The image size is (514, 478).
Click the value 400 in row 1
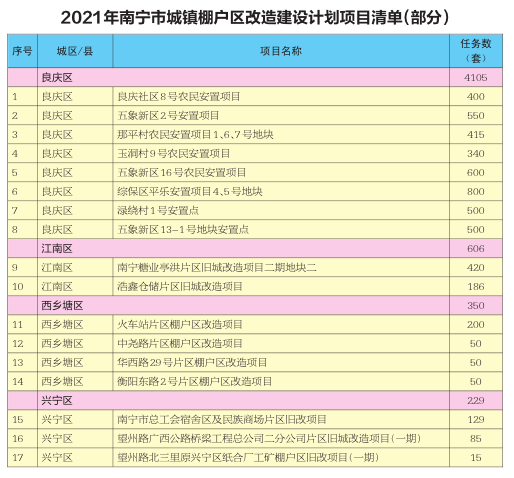476,97
